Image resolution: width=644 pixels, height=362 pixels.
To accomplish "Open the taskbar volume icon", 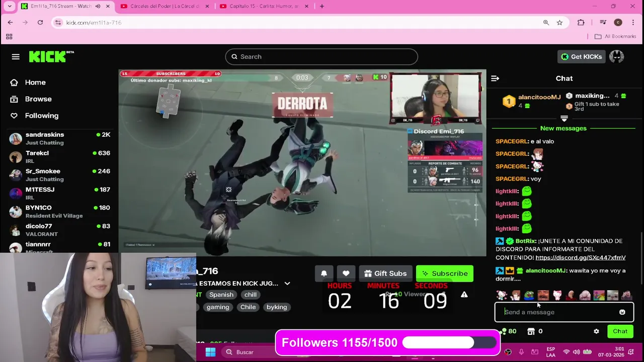I will 576,352.
